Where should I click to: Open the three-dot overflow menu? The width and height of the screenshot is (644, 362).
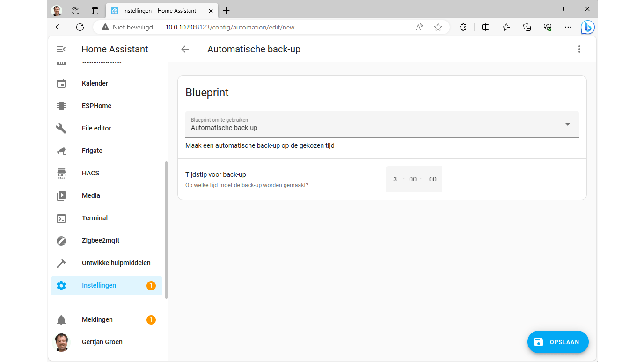(x=579, y=49)
